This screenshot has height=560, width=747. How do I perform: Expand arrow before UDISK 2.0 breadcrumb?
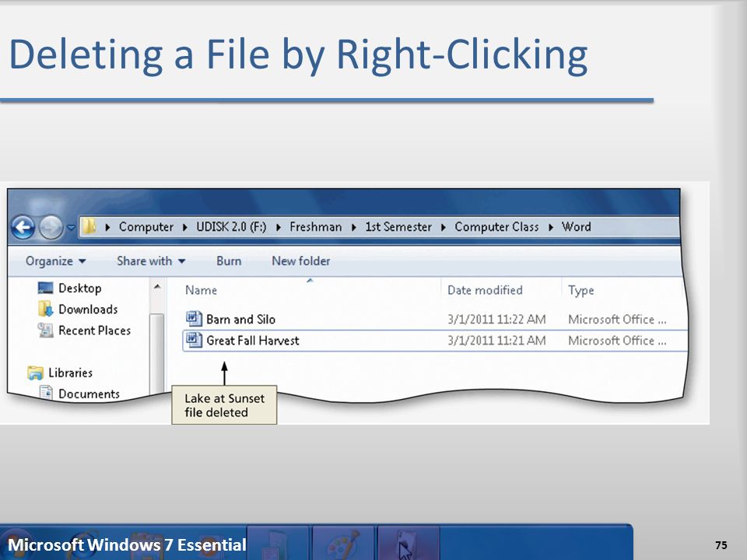tap(185, 228)
